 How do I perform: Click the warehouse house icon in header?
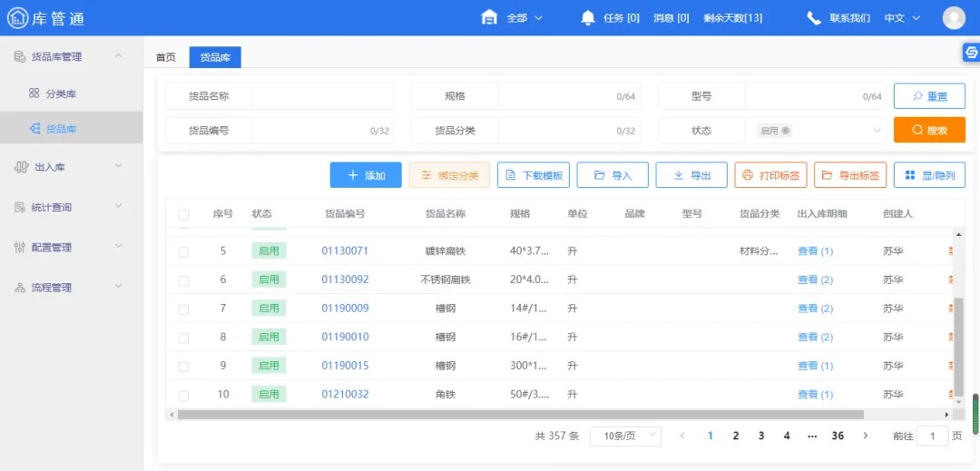pyautogui.click(x=490, y=17)
